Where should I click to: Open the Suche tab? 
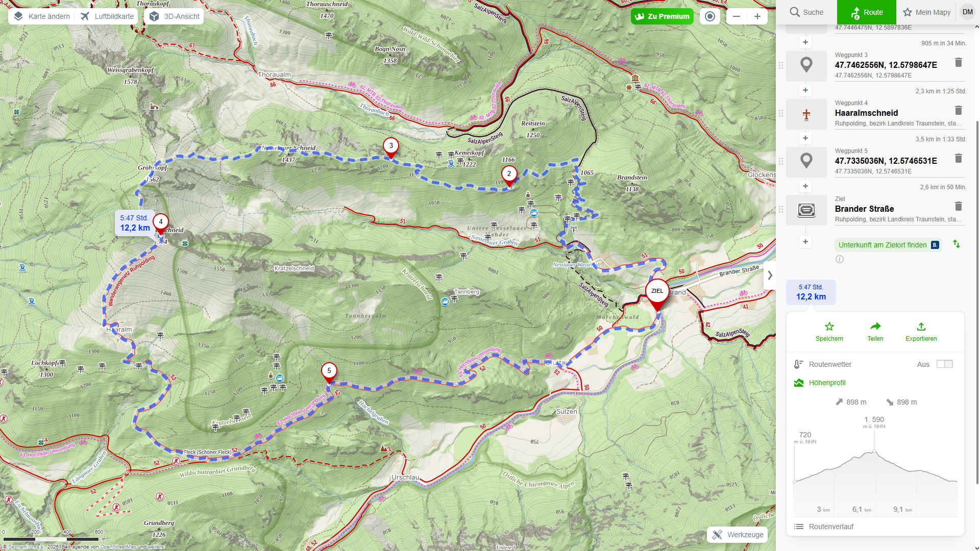pyautogui.click(x=806, y=12)
